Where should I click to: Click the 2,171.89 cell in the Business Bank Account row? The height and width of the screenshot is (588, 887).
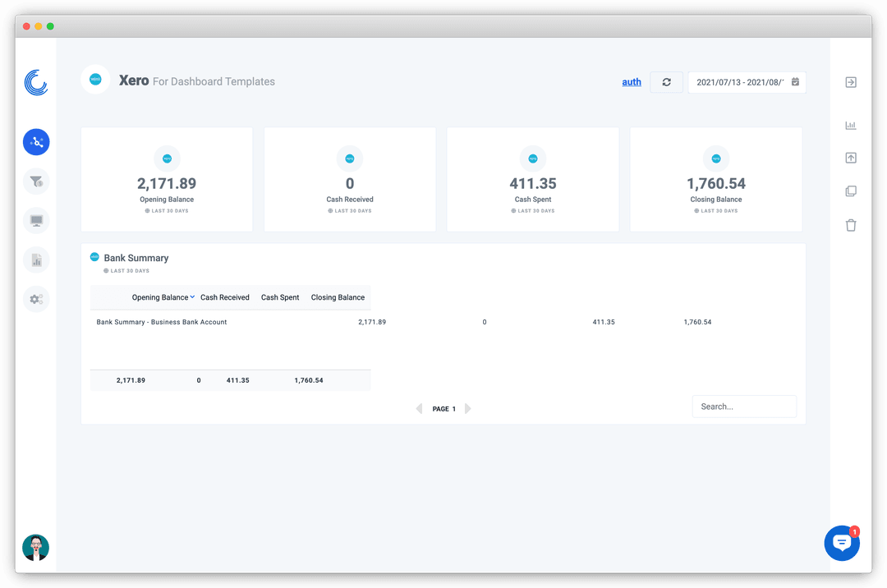click(372, 322)
